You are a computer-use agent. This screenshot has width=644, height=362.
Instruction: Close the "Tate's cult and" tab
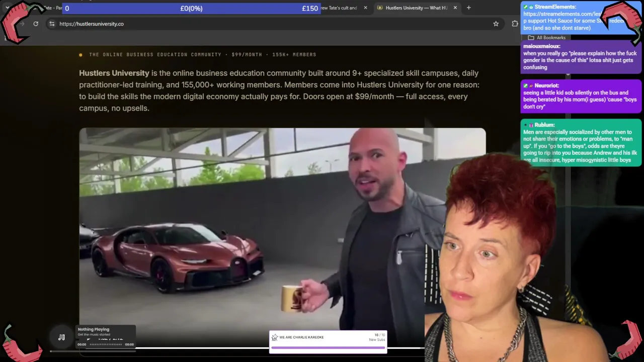click(x=365, y=8)
